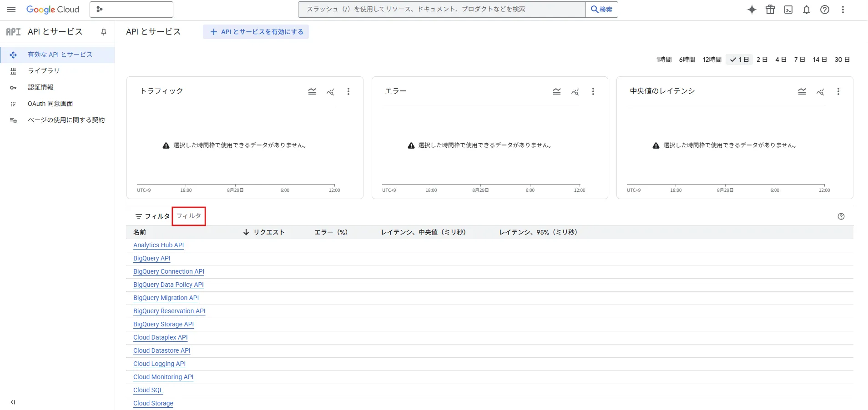Open the help question mark icon in header
The width and height of the screenshot is (868, 410).
(825, 10)
